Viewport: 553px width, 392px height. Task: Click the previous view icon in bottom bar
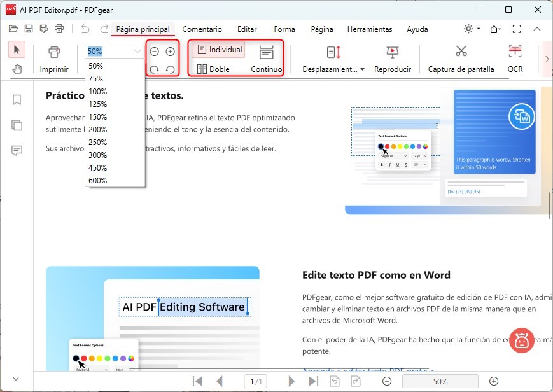coord(335,381)
